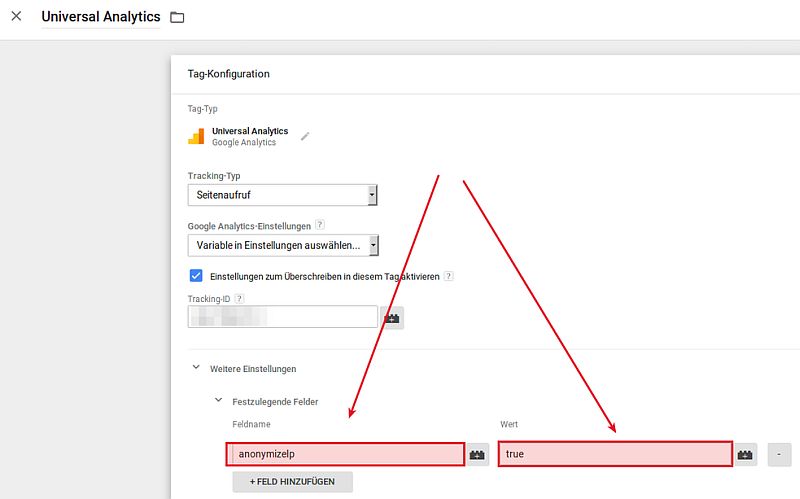Open the help icon beside Tracking-ID
This screenshot has width=800, height=499.
[x=239, y=298]
